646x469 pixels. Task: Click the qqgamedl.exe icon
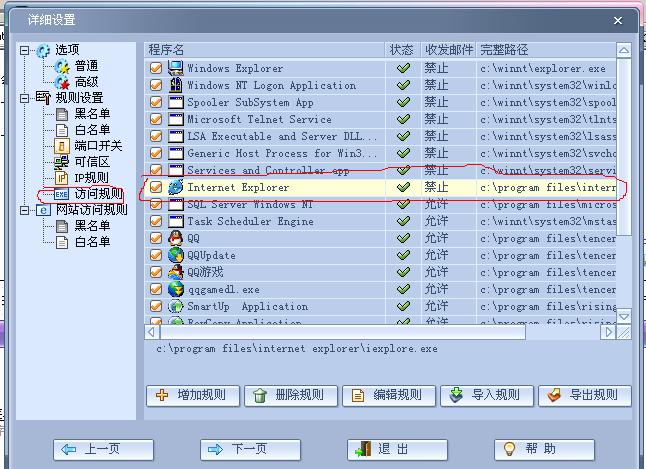(176, 289)
